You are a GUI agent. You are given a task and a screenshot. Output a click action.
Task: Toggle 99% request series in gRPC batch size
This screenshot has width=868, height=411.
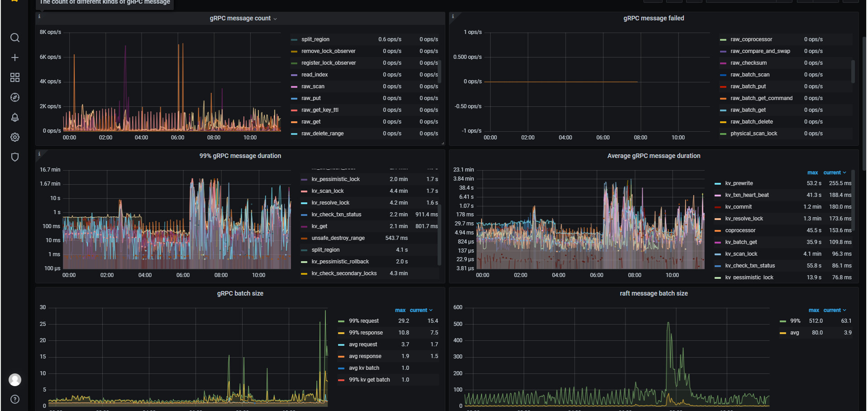point(363,321)
